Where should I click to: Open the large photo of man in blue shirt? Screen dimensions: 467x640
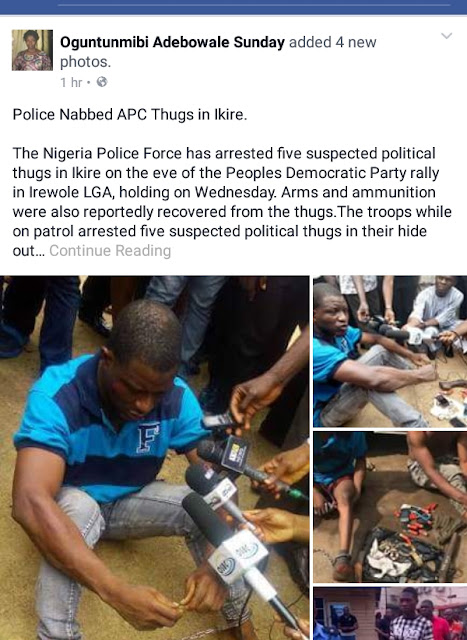pyautogui.click(x=154, y=458)
